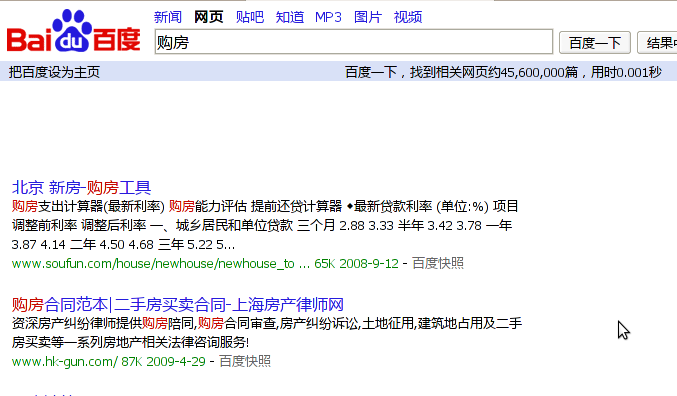Switch to the 贴吧 tab
The width and height of the screenshot is (677, 396).
(250, 17)
